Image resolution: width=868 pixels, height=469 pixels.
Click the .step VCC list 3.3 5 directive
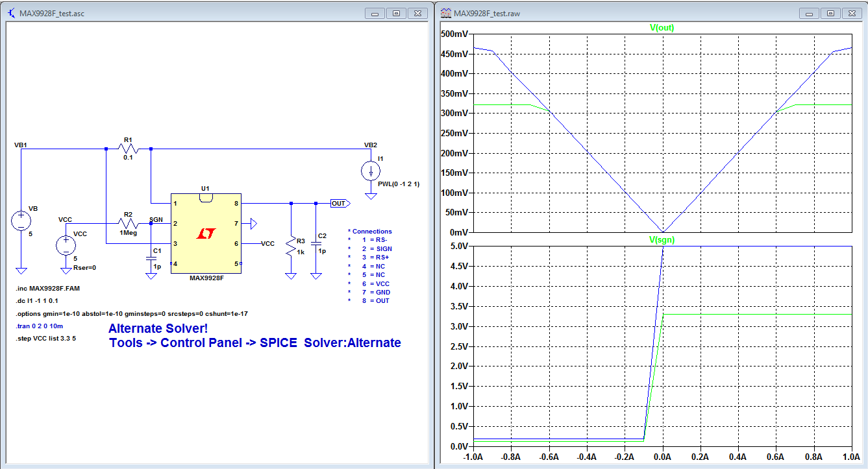click(45, 339)
